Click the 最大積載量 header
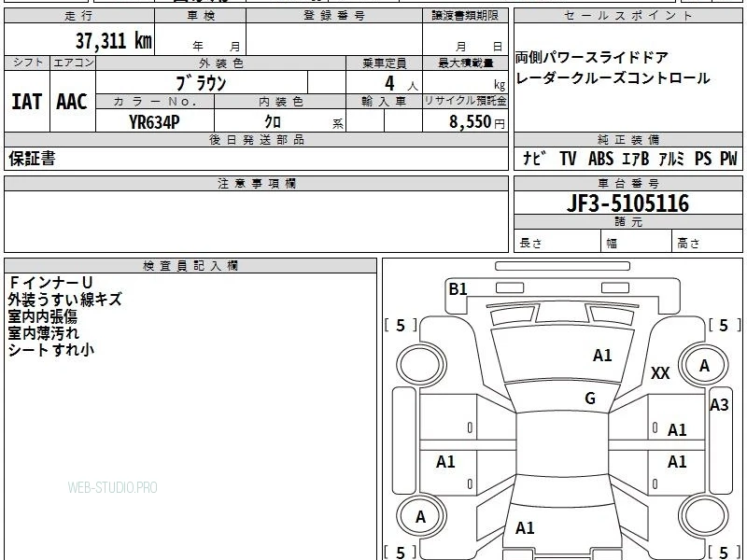 pyautogui.click(x=465, y=63)
